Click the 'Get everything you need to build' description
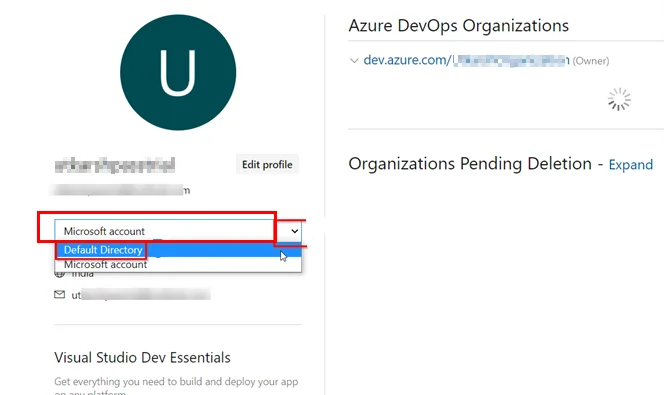 (176, 386)
